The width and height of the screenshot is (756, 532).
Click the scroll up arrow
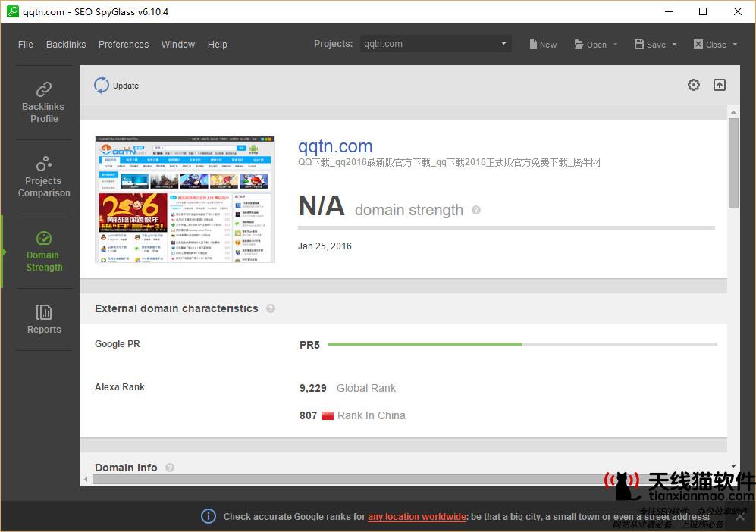733,112
